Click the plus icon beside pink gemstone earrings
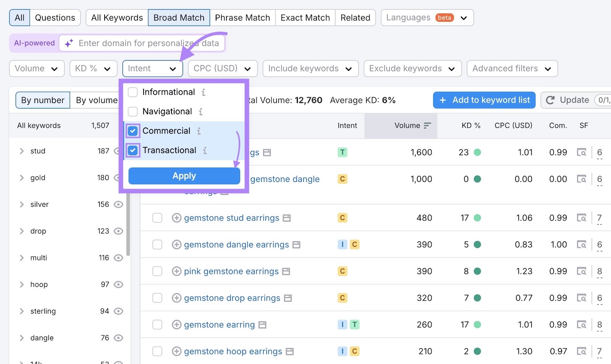This screenshot has height=364, width=611. [176, 271]
